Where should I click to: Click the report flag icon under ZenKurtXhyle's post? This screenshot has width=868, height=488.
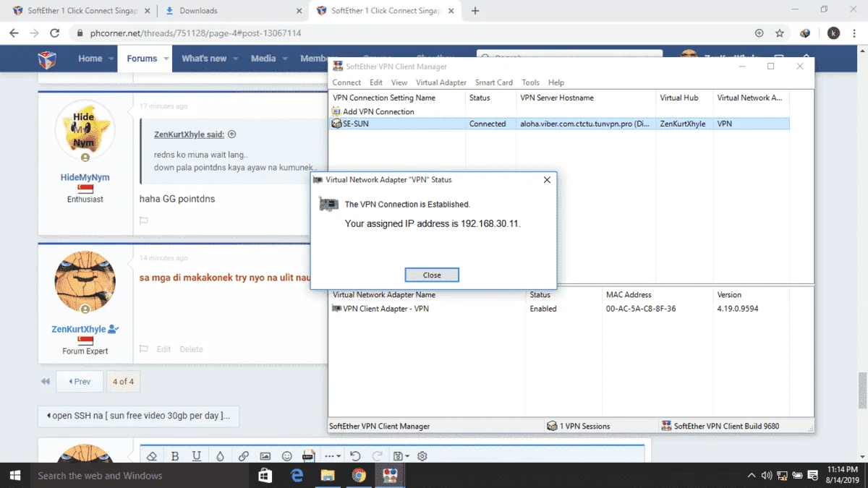pyautogui.click(x=144, y=349)
